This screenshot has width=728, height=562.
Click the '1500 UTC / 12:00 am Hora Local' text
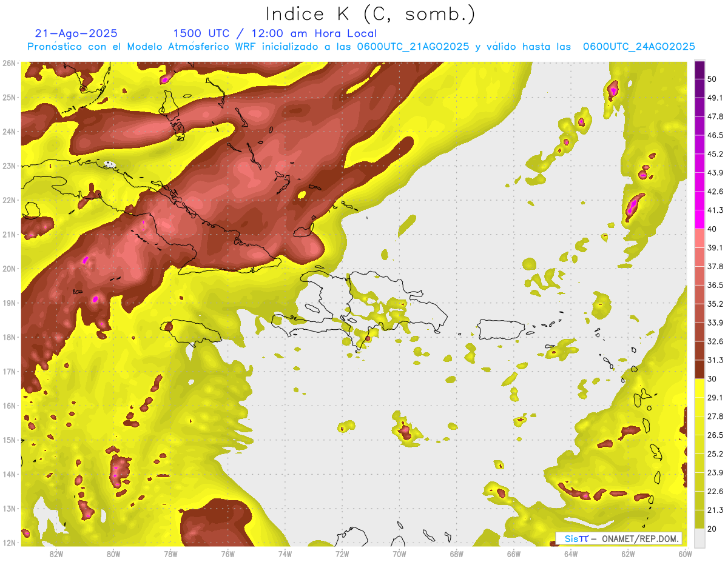[275, 34]
